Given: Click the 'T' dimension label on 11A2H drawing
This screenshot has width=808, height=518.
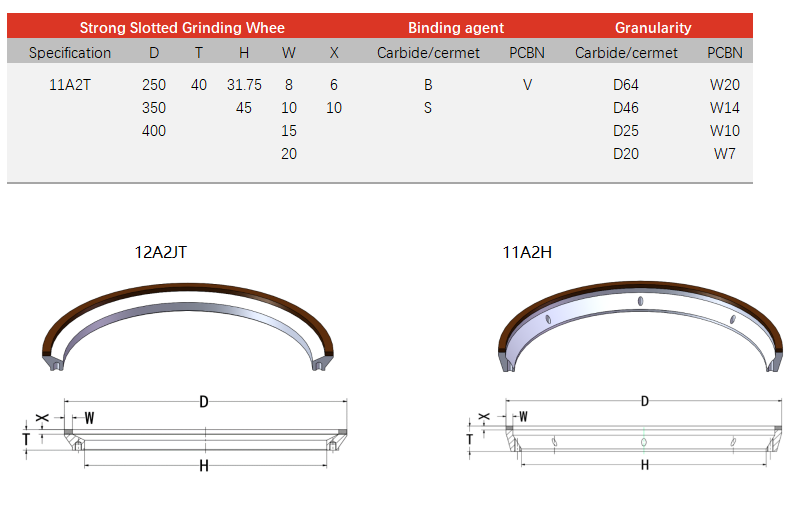Looking at the screenshot, I should (x=469, y=439).
